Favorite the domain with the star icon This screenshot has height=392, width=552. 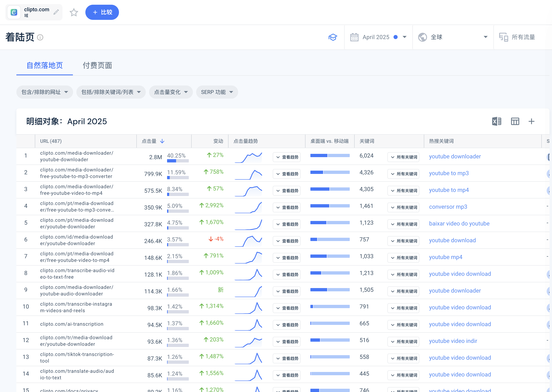tap(74, 12)
